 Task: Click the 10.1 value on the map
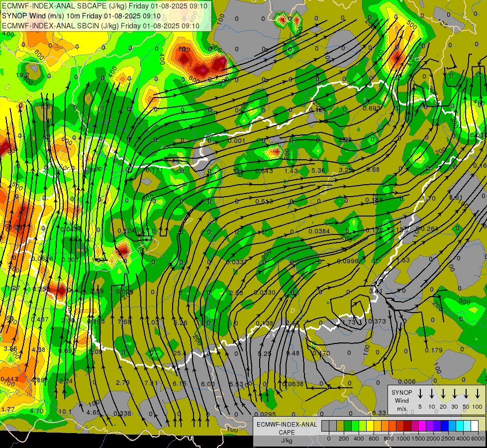(x=65, y=412)
